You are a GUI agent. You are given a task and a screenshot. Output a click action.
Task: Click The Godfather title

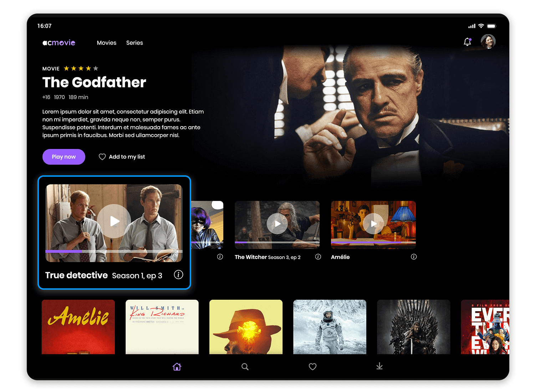(94, 82)
